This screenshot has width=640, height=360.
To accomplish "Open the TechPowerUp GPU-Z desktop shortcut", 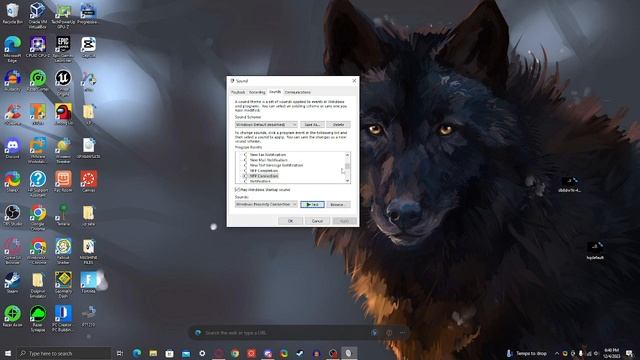I will 63,16.
